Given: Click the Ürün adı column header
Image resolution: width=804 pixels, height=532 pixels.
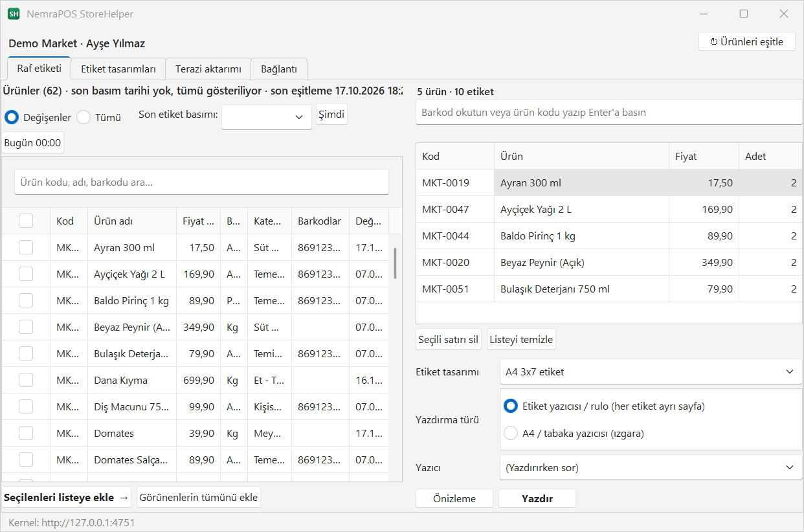Looking at the screenshot, I should (x=132, y=221).
